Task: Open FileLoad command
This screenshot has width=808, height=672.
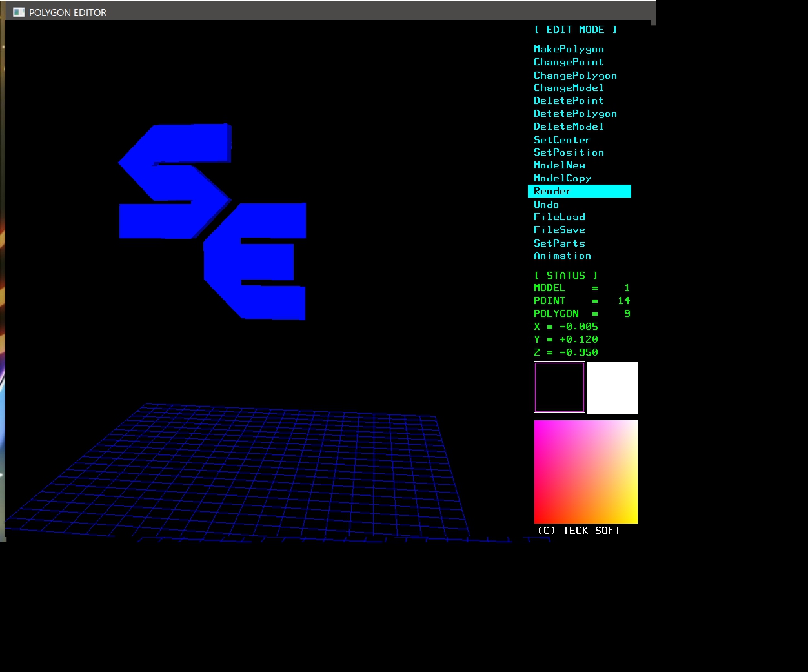Action: pos(559,217)
